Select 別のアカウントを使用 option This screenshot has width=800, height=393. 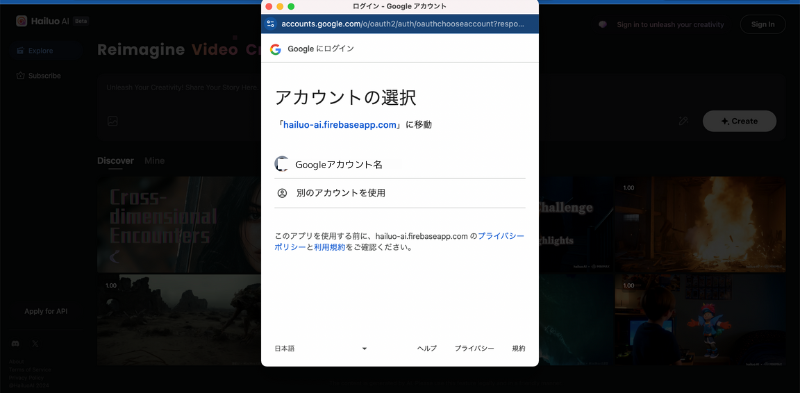click(399, 193)
